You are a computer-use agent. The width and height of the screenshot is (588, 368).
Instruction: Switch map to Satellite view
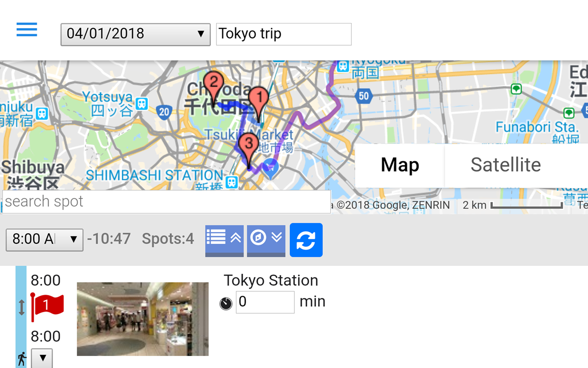(x=506, y=165)
